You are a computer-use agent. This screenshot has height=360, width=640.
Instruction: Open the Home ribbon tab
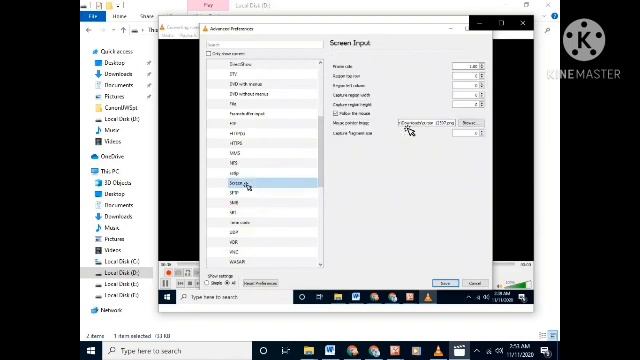coord(119,16)
